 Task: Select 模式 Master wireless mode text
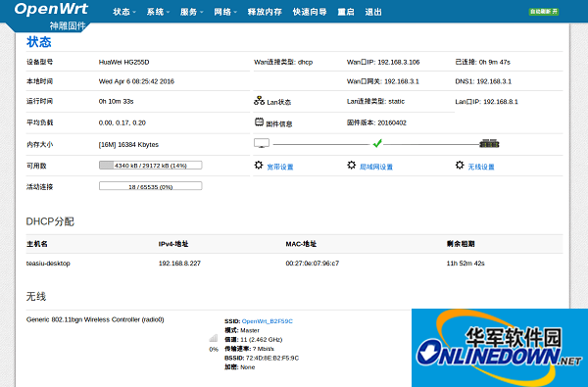[242, 330]
